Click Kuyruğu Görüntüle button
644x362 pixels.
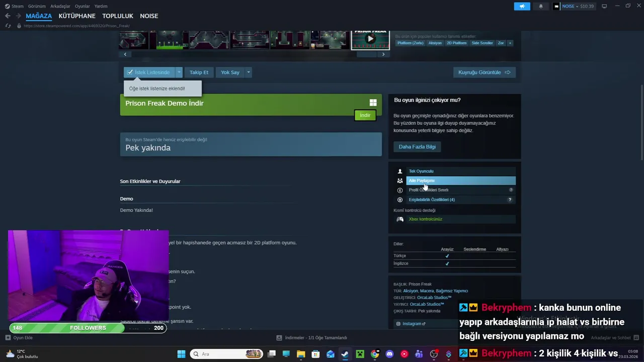point(484,72)
